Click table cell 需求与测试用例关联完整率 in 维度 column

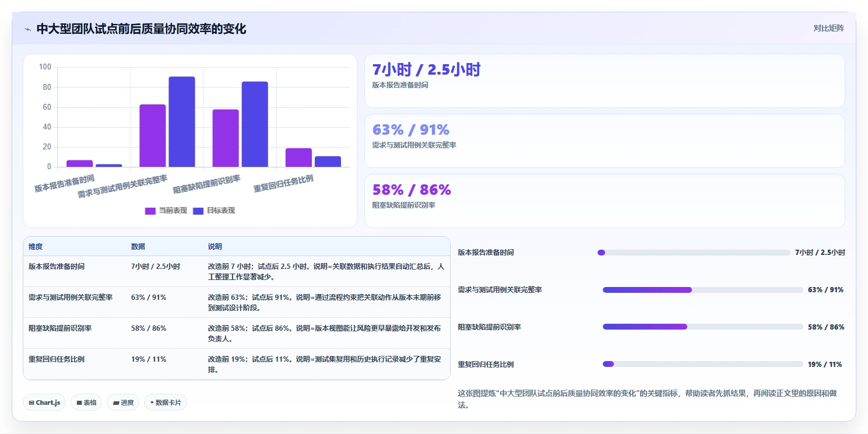pyautogui.click(x=71, y=297)
